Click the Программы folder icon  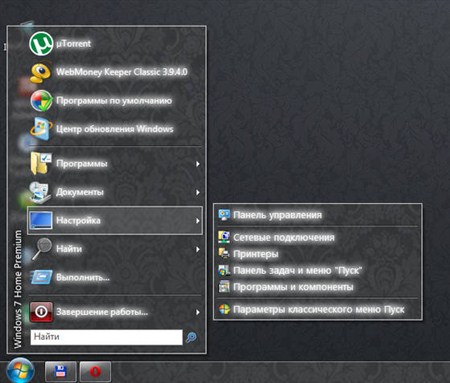click(41, 163)
